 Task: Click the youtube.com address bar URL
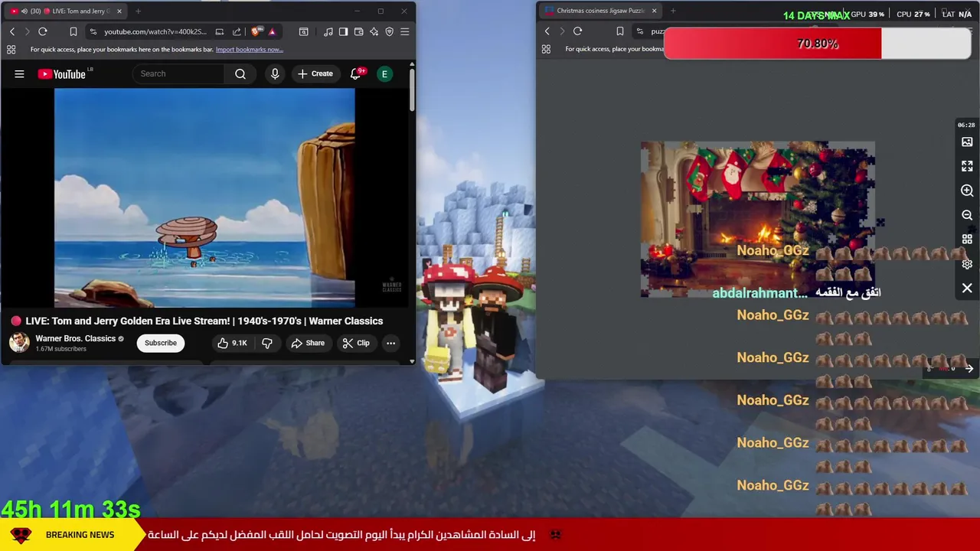pos(155,31)
